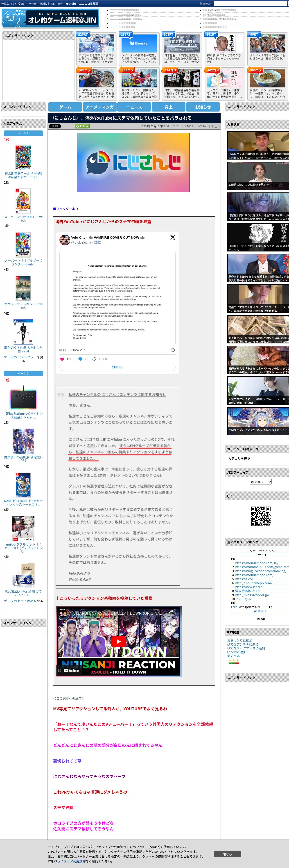289x868 pixels.
Task: Click the 連絡先（ネタ投稿） link
Action: (13, 4)
